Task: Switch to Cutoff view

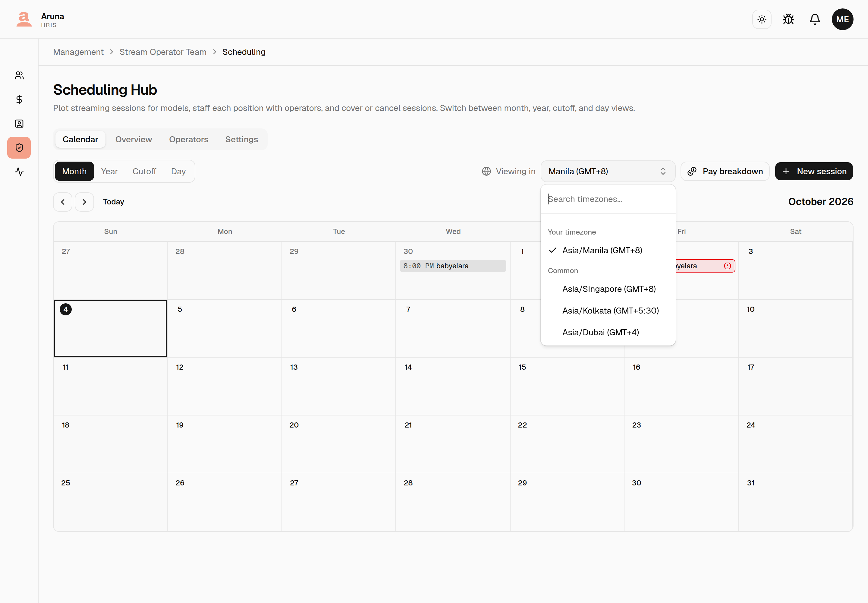Action: click(144, 171)
